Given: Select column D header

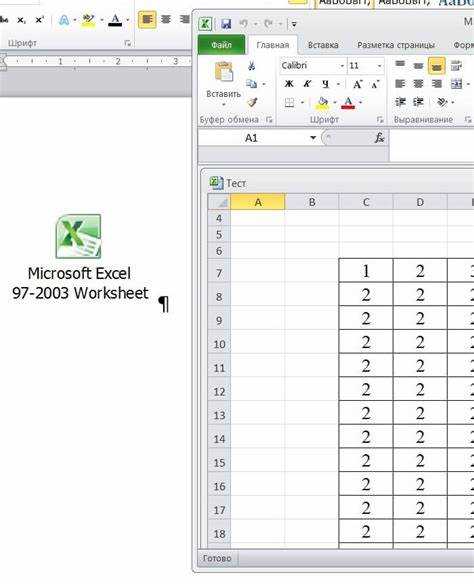Looking at the screenshot, I should [x=420, y=202].
